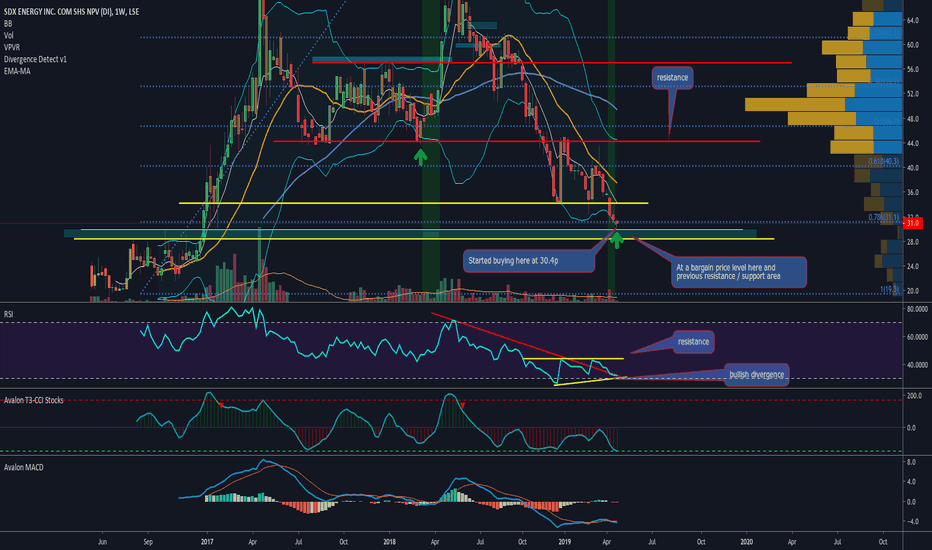The height and width of the screenshot is (550, 932).
Task: Click the Sep date on the time axis
Action: [x=148, y=542]
